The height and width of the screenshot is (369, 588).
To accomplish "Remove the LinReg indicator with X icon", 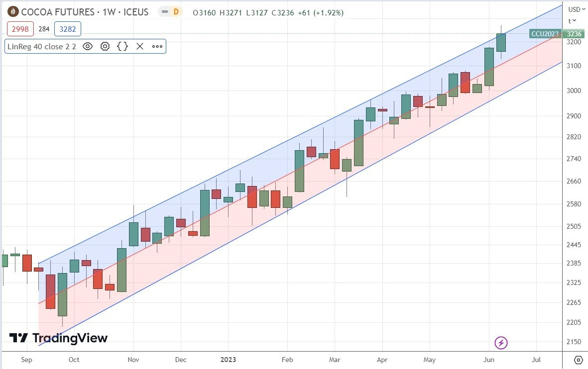I will click(139, 46).
